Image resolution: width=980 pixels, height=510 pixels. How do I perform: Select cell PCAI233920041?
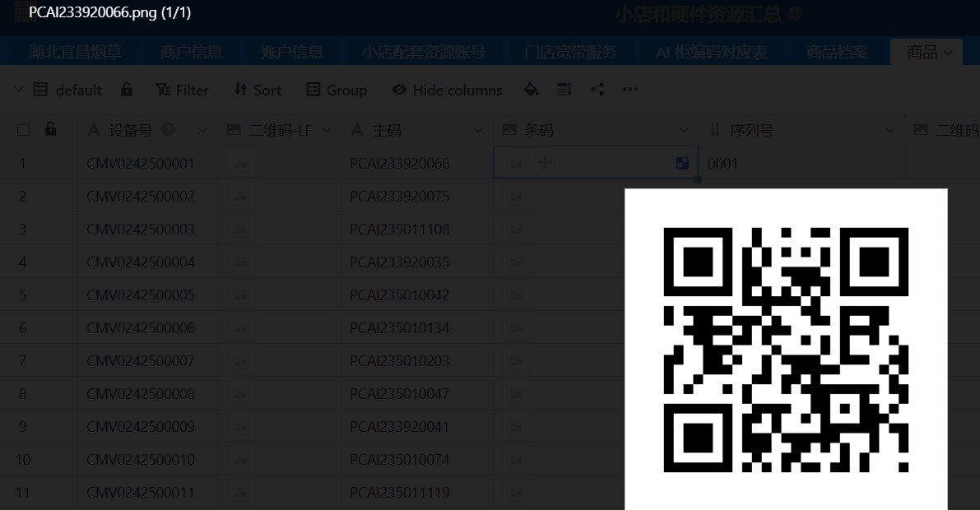(417, 426)
